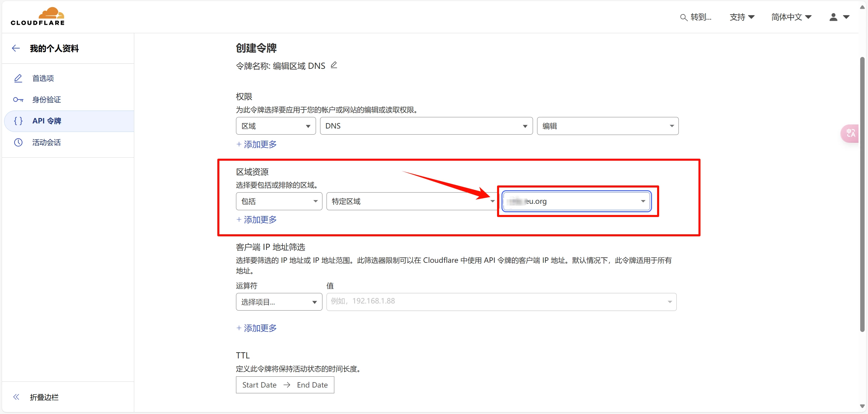Click 添加更多 under zone resources

pyautogui.click(x=257, y=220)
